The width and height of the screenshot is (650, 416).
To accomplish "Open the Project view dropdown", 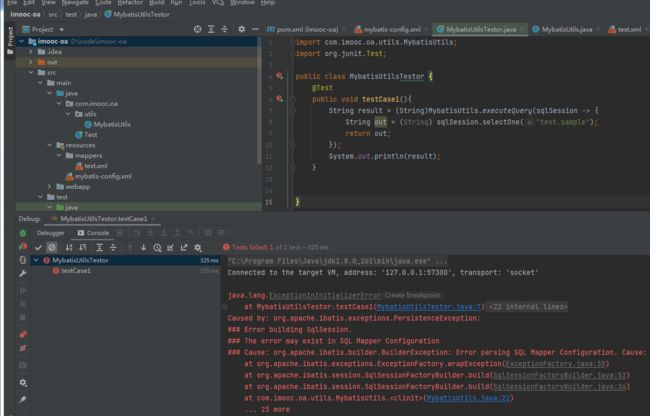I will [47, 30].
